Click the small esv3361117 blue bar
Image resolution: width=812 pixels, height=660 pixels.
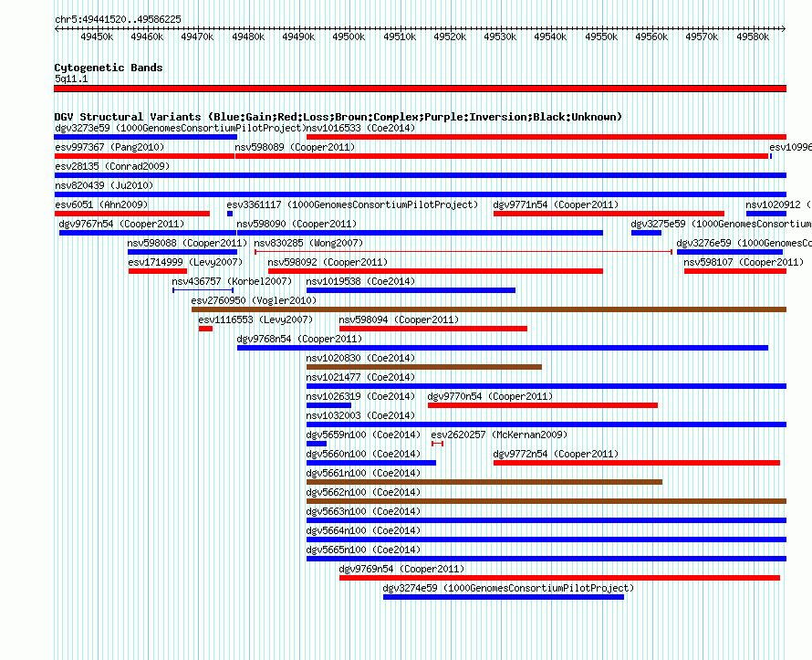click(x=230, y=214)
